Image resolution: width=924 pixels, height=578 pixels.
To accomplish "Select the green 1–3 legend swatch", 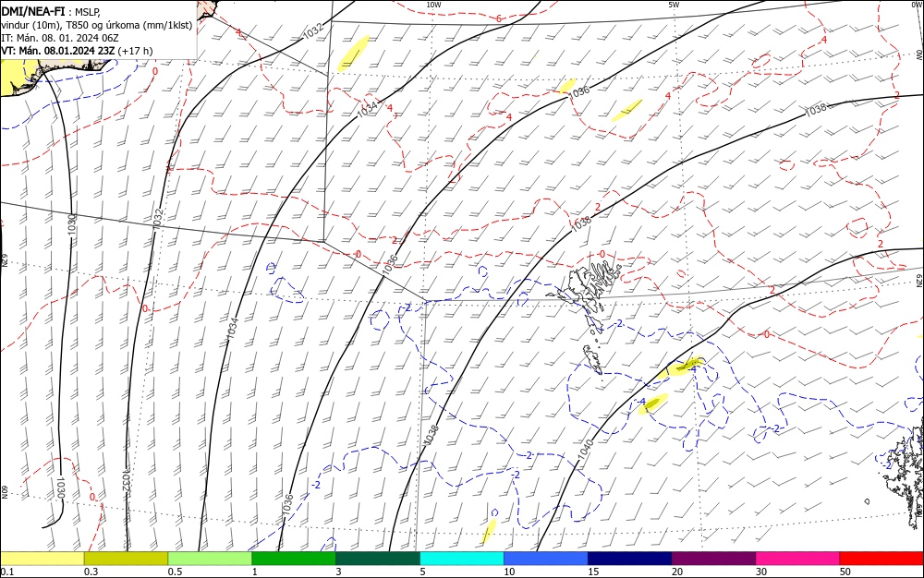I will (x=294, y=559).
